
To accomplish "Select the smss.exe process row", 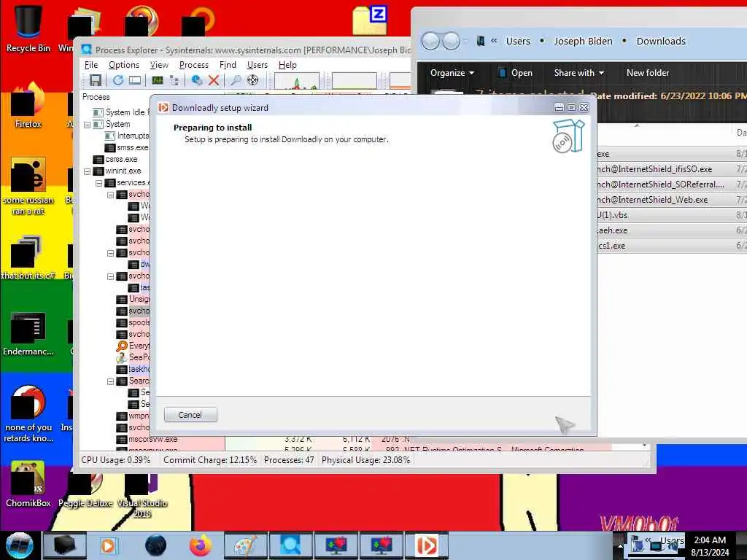I will point(127,147).
